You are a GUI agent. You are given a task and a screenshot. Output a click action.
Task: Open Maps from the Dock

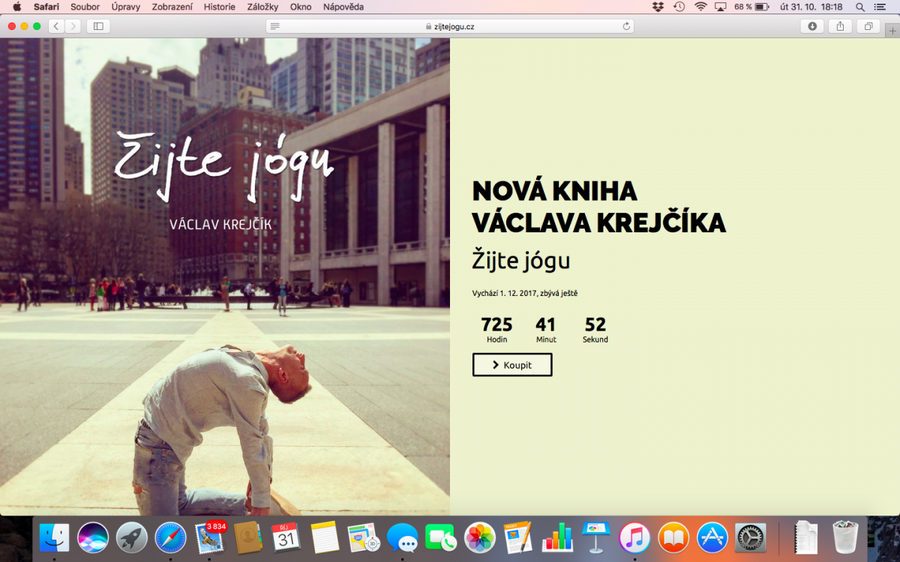(x=363, y=538)
